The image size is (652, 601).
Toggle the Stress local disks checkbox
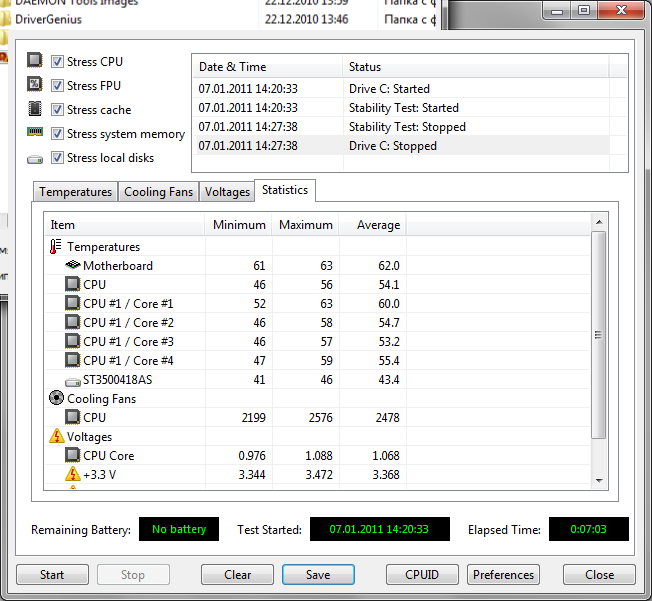(57, 158)
